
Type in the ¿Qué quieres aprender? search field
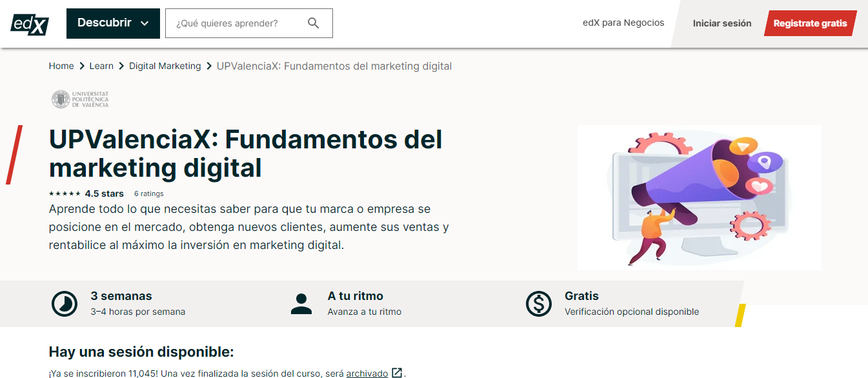(236, 23)
